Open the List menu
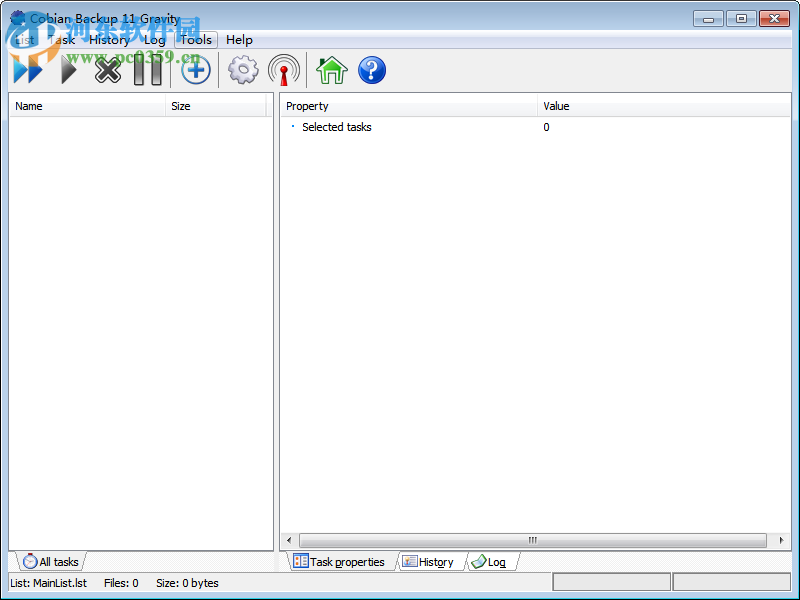The image size is (800, 600). point(24,40)
